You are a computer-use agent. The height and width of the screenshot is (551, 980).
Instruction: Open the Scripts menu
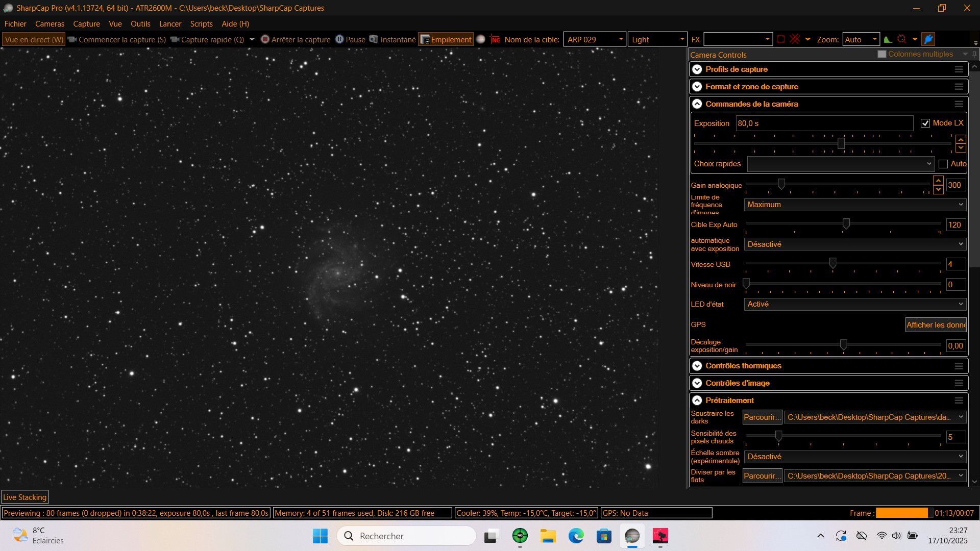201,24
